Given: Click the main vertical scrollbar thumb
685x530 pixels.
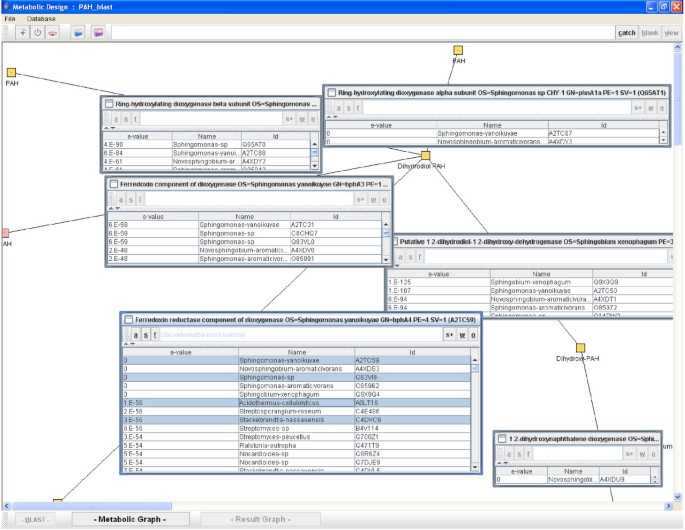Looking at the screenshot, I should (x=678, y=98).
